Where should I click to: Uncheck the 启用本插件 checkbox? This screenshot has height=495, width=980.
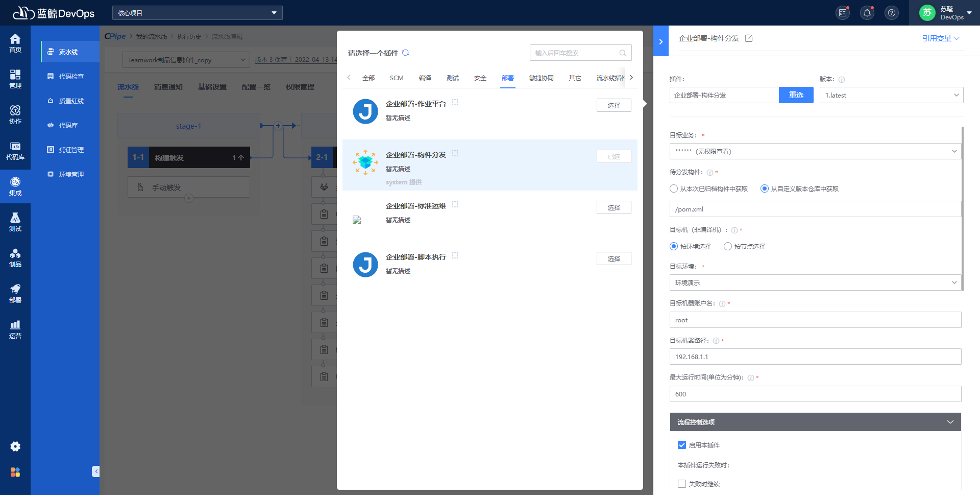point(682,445)
